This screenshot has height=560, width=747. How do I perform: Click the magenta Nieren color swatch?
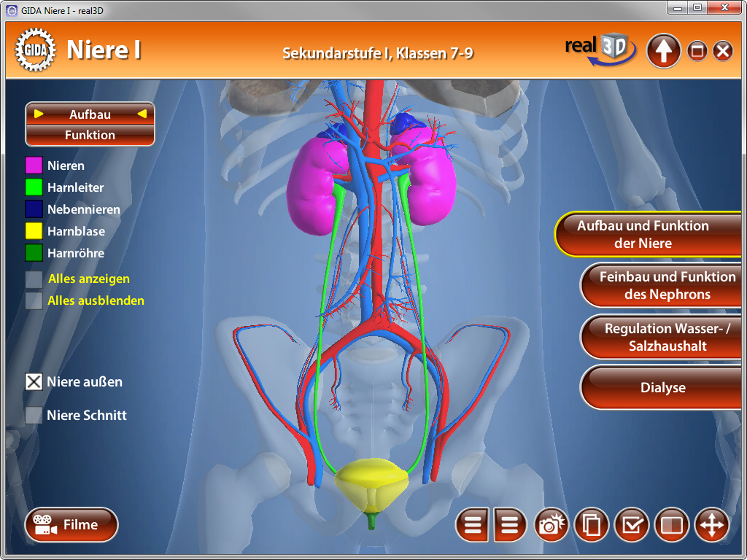[x=34, y=166]
